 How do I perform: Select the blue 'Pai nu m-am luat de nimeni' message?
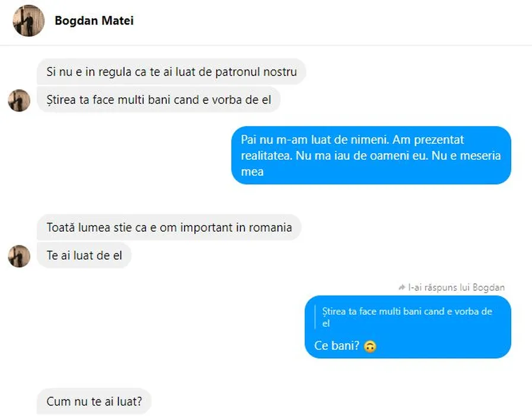(x=370, y=156)
